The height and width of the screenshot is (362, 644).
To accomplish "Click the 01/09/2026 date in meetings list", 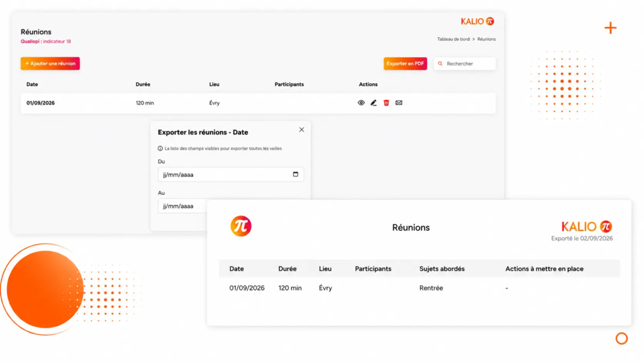I will click(41, 103).
